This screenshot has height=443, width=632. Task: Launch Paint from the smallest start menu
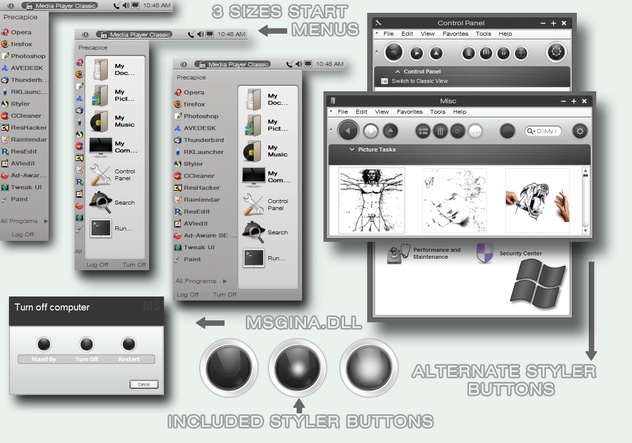[15, 199]
